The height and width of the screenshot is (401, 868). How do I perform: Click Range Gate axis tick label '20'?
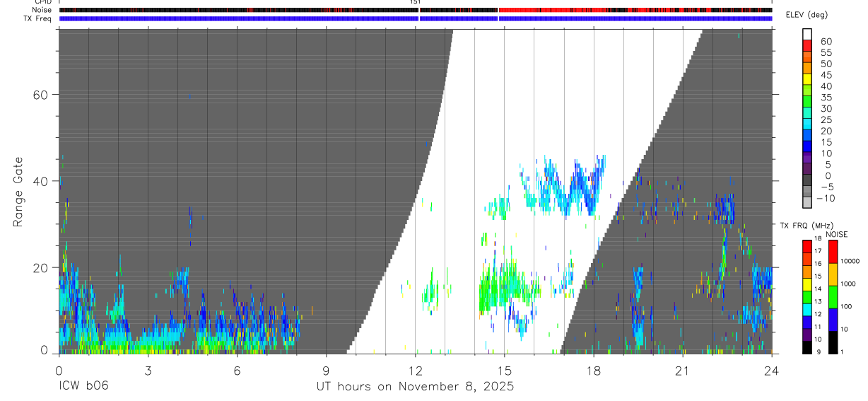coord(40,267)
